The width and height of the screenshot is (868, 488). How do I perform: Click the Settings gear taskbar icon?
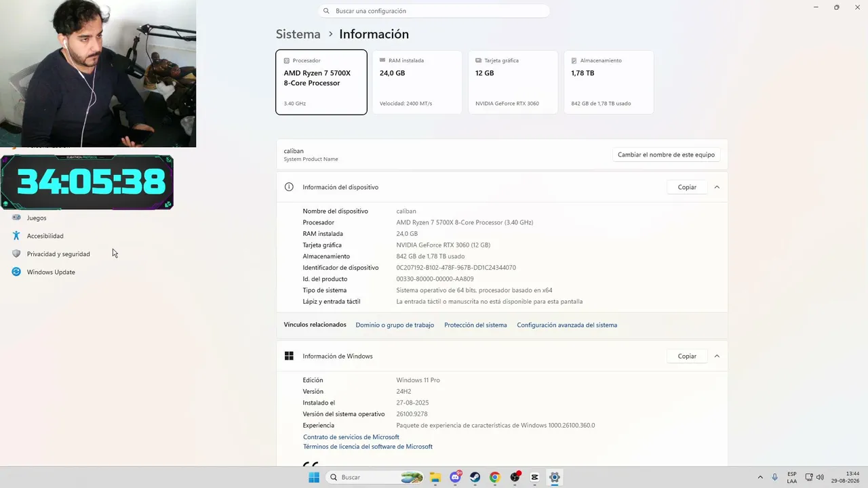pyautogui.click(x=555, y=477)
